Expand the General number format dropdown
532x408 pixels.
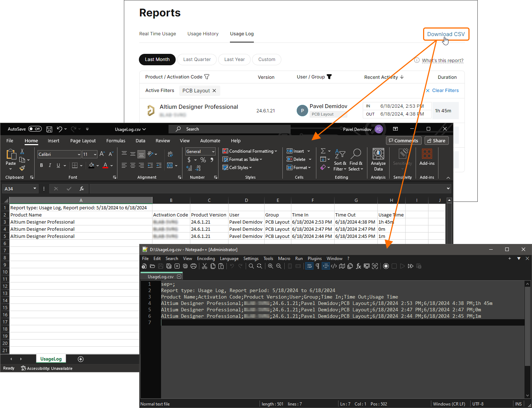(x=212, y=151)
